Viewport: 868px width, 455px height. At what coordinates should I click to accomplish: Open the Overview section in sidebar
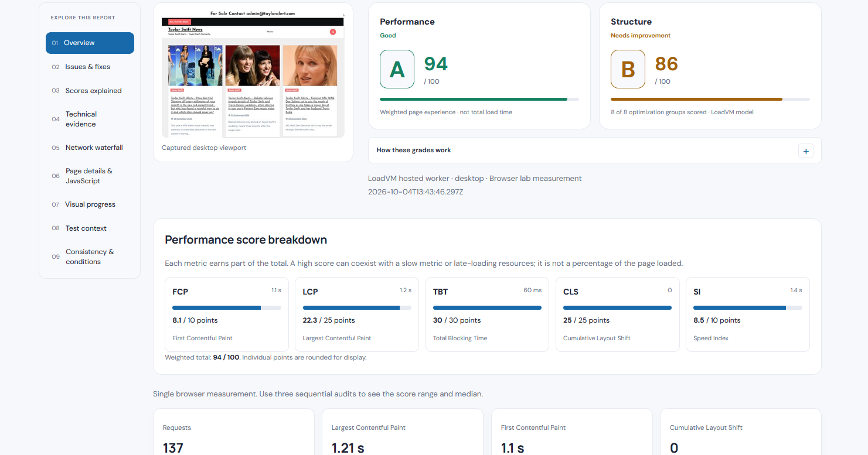pos(90,43)
